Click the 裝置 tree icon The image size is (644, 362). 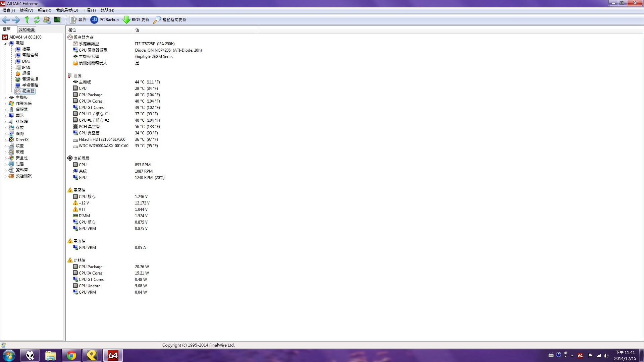click(x=11, y=146)
